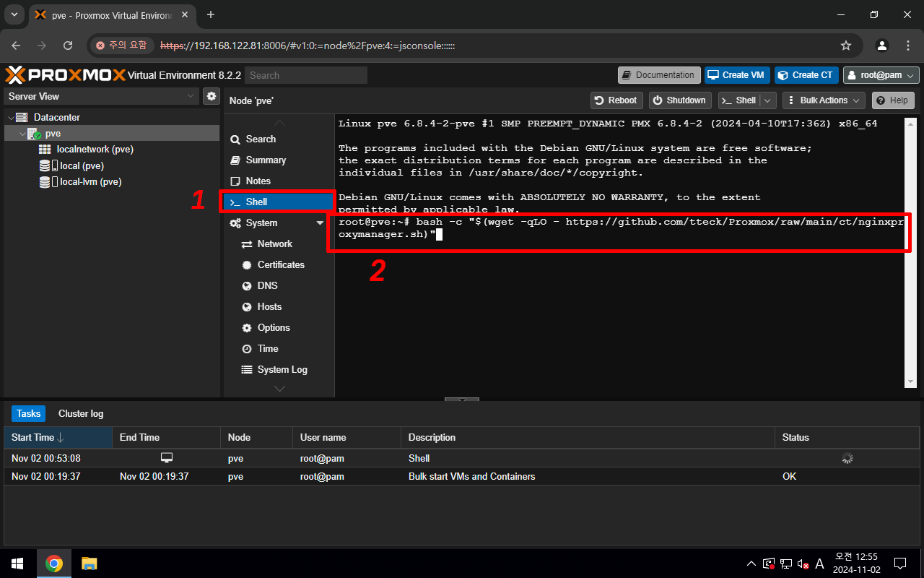Collapse the Datacenter tree node
The width and height of the screenshot is (924, 578).
[10, 118]
